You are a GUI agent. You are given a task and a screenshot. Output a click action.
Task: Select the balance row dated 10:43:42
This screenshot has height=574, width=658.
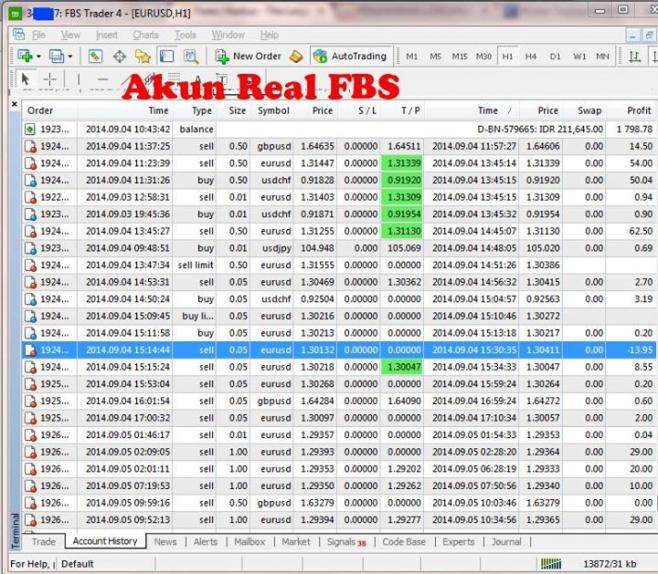(x=339, y=129)
